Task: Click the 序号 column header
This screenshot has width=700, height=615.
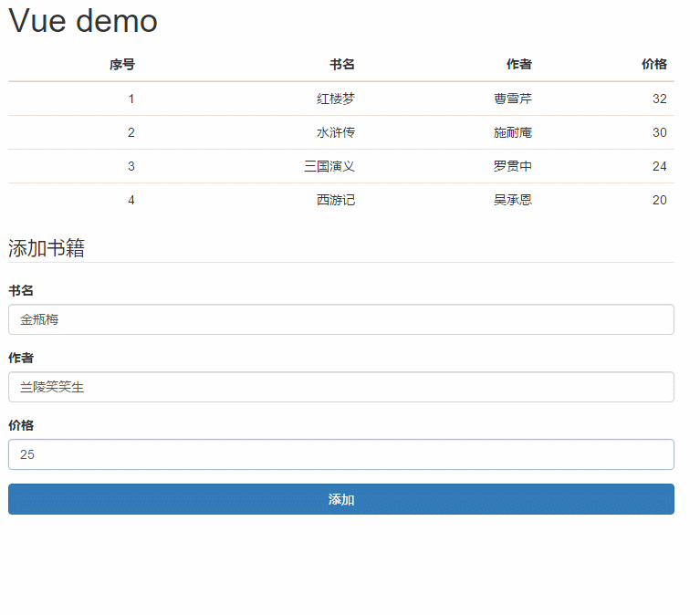Action: coord(122,64)
